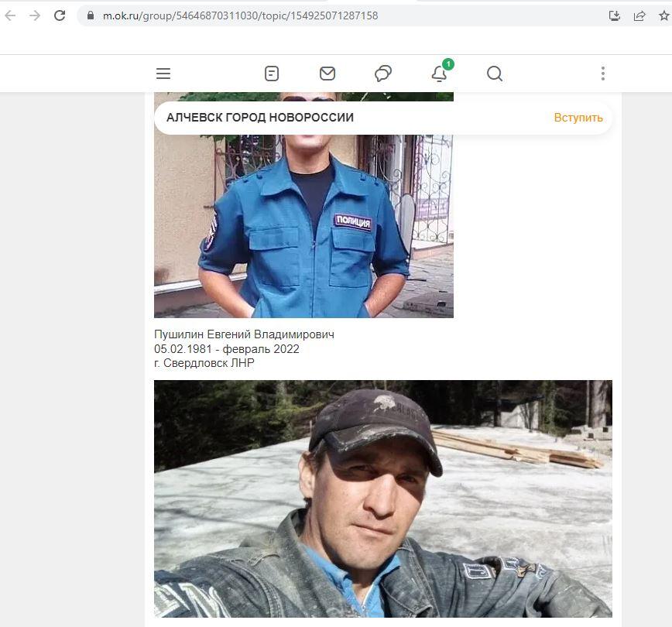Open the search magnifier icon

(495, 74)
